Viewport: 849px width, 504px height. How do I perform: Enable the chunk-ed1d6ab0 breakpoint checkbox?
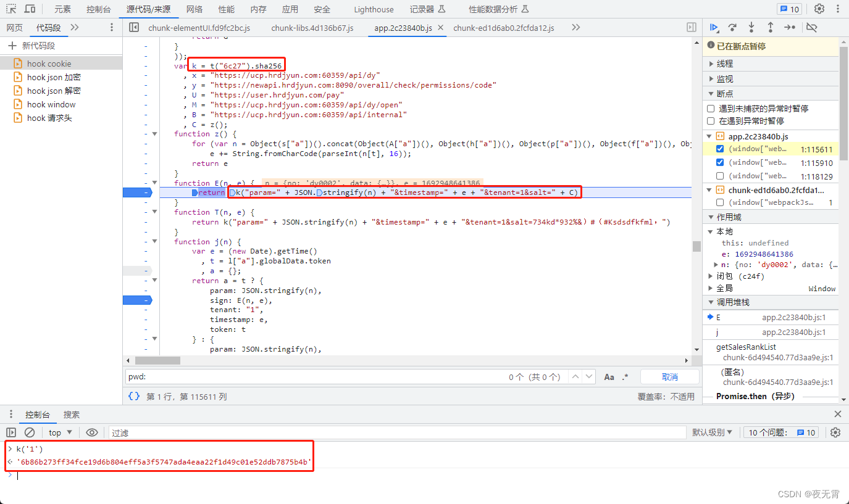point(720,202)
